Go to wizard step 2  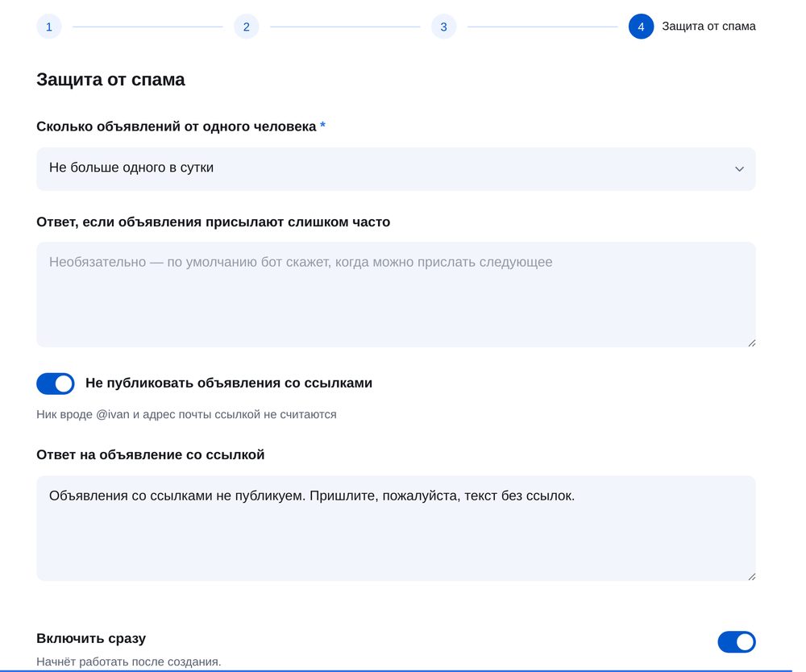(246, 27)
